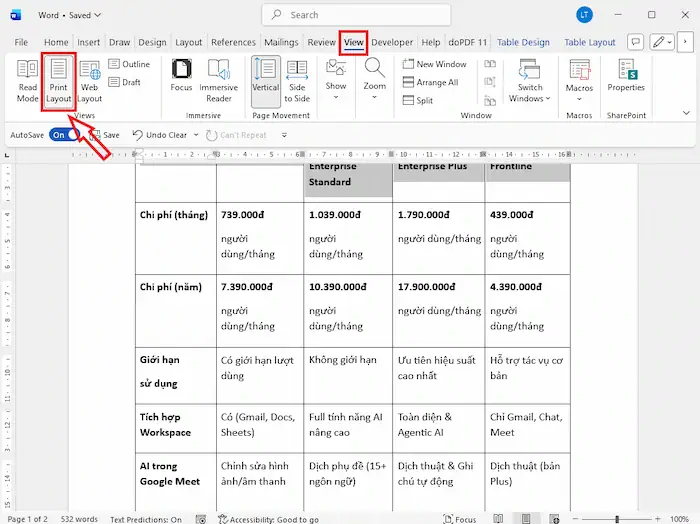Open the Immersive Reader
The width and height of the screenshot is (700, 524).
(x=218, y=80)
